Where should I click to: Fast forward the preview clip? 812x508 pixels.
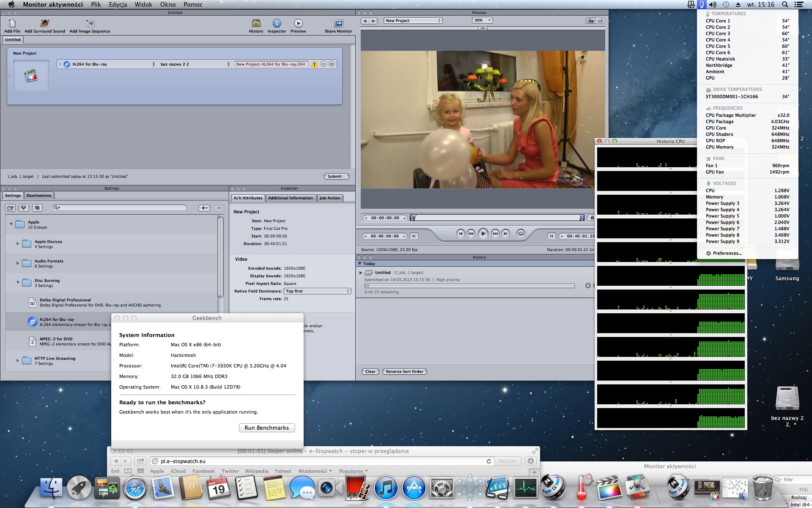495,233
